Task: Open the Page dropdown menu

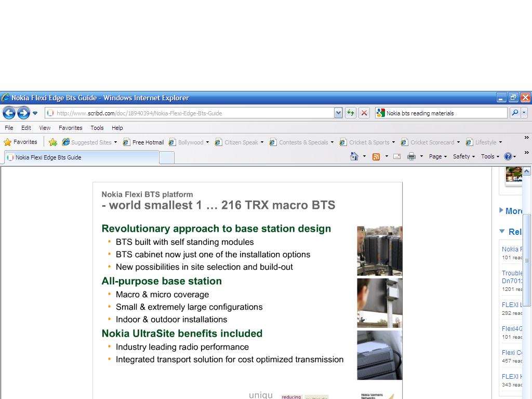Action: pyautogui.click(x=438, y=156)
